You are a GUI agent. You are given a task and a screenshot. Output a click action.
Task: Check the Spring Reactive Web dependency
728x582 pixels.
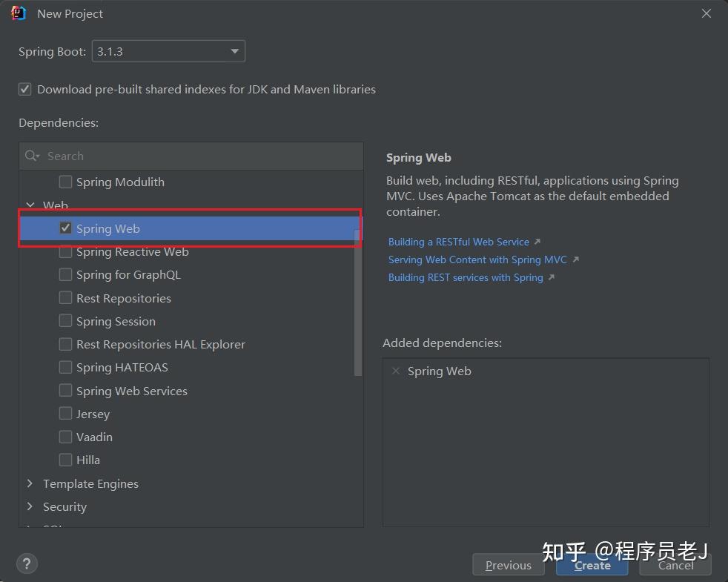[65, 251]
